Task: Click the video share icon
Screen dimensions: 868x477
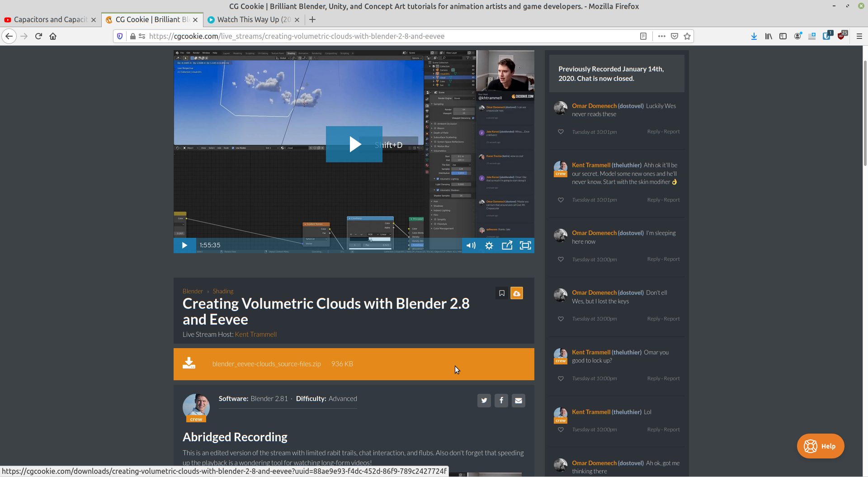Action: (507, 246)
